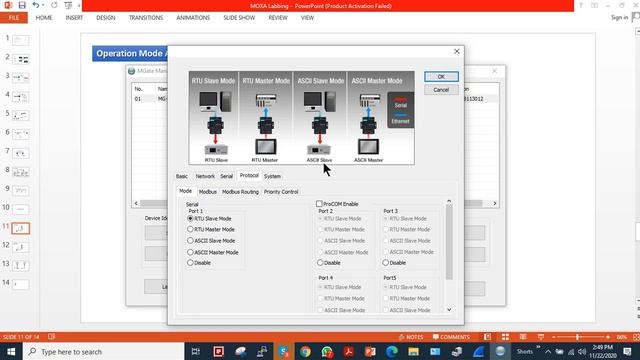Click the Redo icon
This screenshot has height=360, width=640.
(x=54, y=5)
